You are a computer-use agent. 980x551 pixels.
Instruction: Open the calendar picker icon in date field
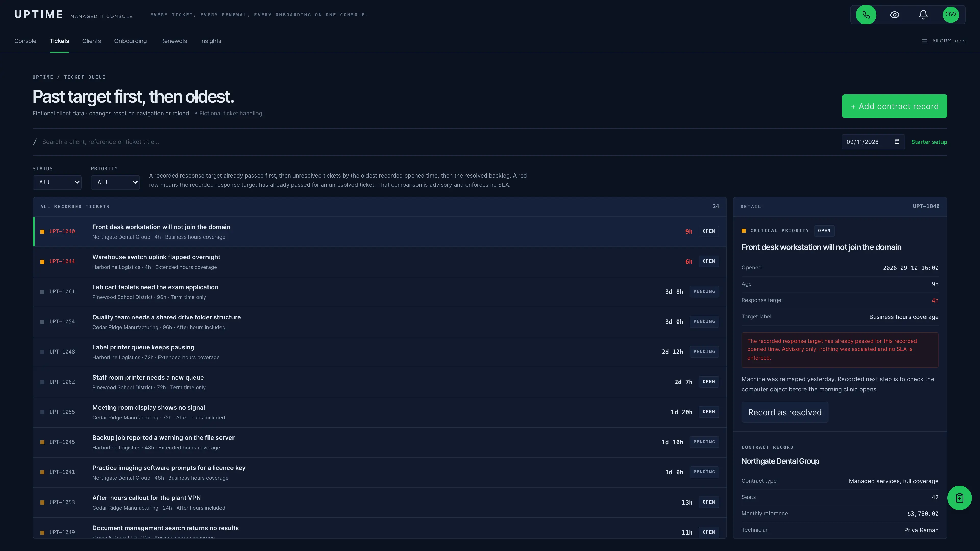(x=897, y=142)
